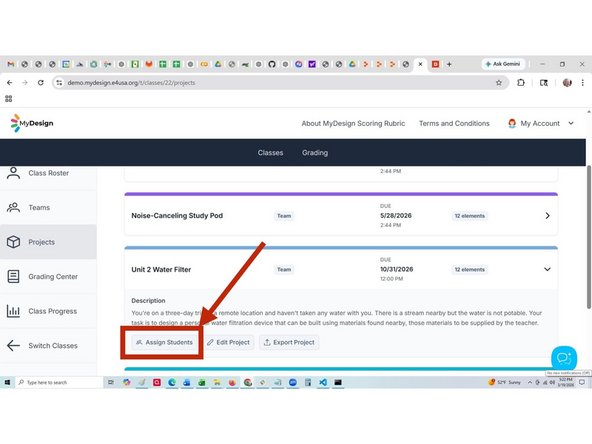Open the browser extensions puzzle icon
The height and width of the screenshot is (444, 592).
[x=521, y=83]
